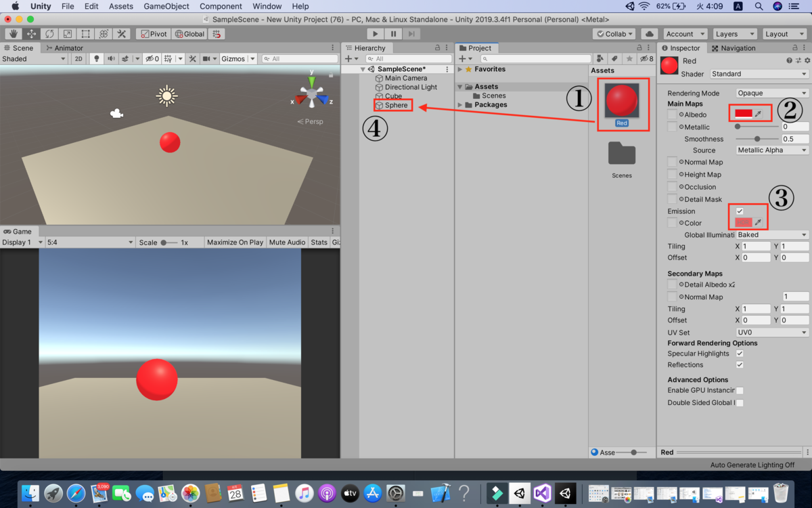Open UV Set dropdown
This screenshot has width=812, height=508.
[772, 333]
